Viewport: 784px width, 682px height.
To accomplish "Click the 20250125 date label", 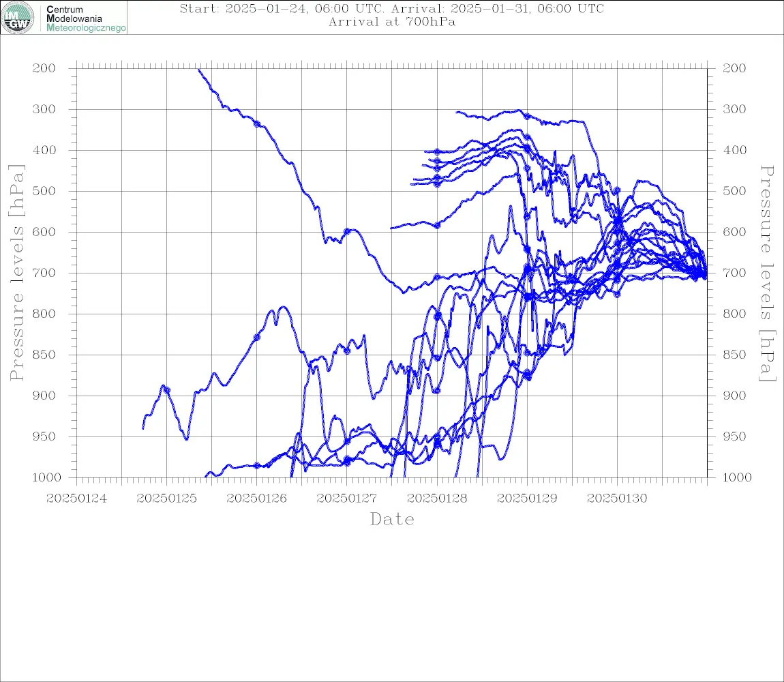I will pos(166,499).
